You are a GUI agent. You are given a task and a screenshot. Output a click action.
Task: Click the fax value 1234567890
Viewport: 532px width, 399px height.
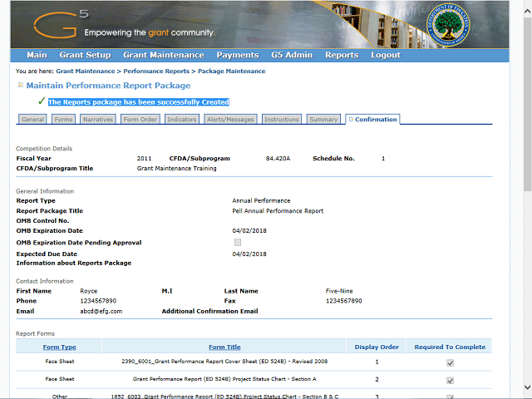pos(343,301)
